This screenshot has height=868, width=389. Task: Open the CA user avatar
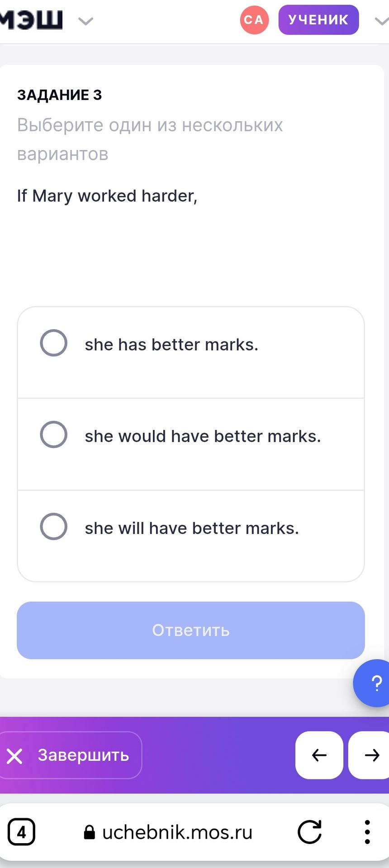pyautogui.click(x=254, y=20)
